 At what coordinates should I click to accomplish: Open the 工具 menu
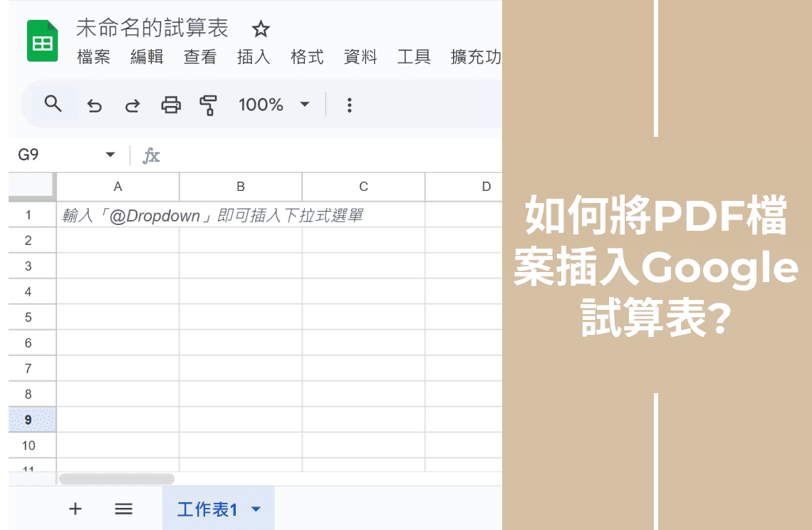click(414, 57)
